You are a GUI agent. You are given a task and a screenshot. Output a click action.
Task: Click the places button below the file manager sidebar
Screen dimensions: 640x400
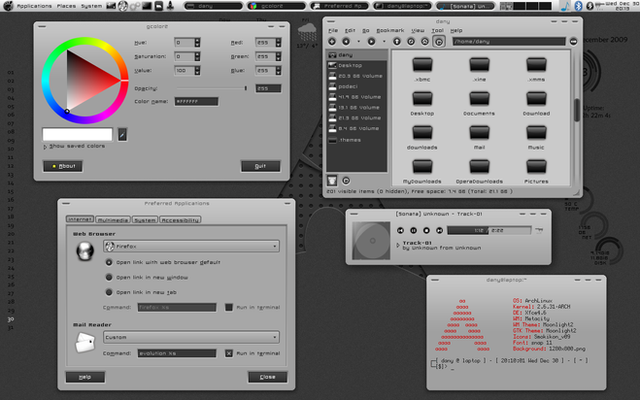coord(332,180)
